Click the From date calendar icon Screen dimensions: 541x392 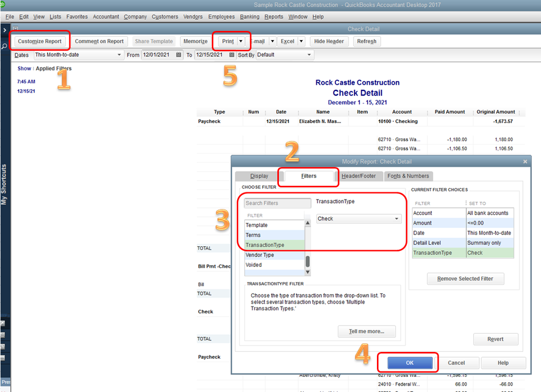click(x=178, y=55)
